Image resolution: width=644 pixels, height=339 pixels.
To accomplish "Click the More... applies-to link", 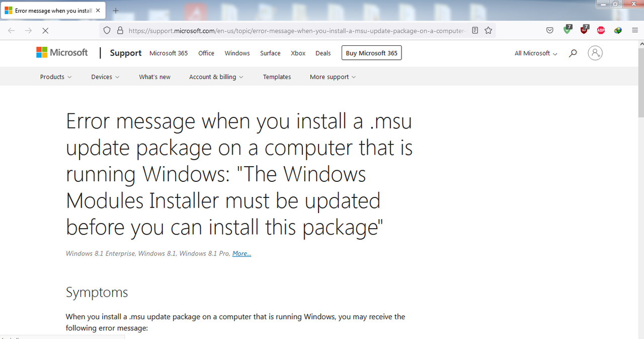I will pyautogui.click(x=242, y=253).
